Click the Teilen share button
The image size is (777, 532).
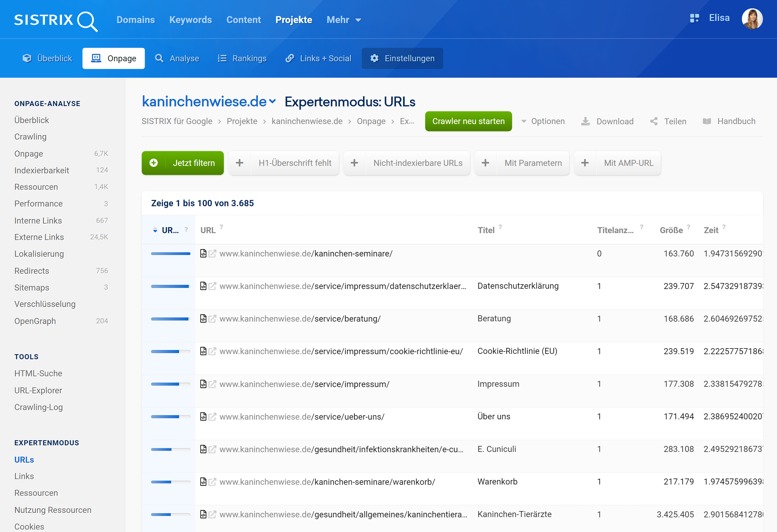pyautogui.click(x=668, y=121)
